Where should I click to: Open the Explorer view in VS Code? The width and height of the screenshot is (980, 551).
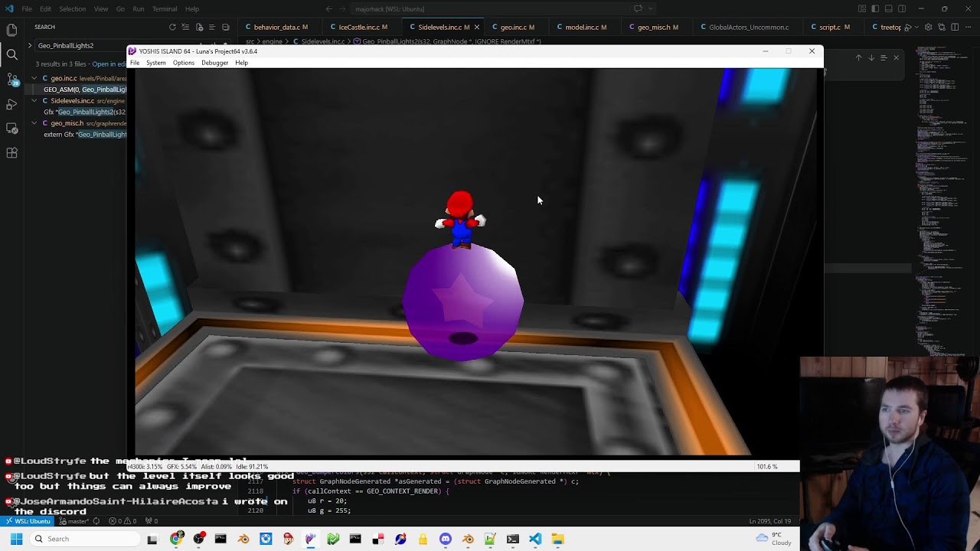[11, 31]
